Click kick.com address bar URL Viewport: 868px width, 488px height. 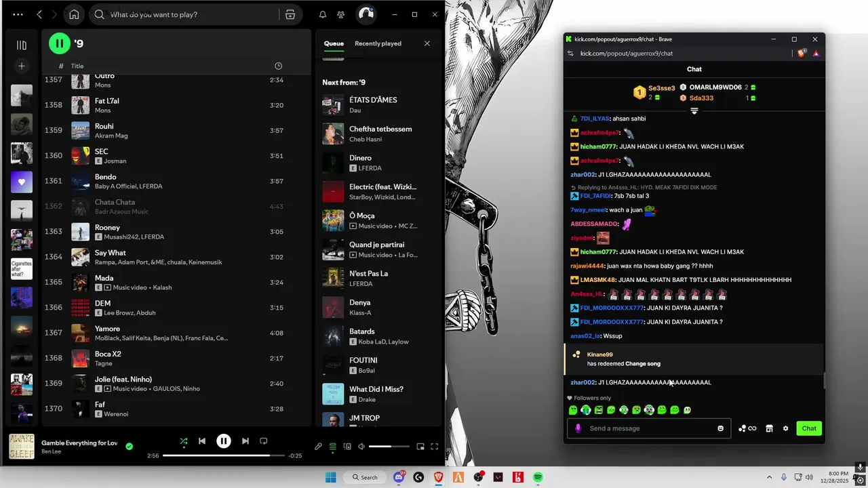(x=627, y=54)
